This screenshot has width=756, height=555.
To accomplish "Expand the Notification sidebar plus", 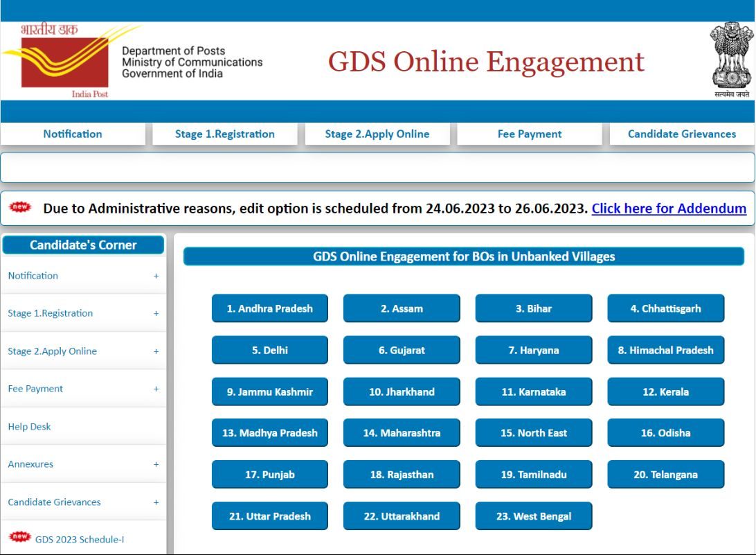I will 156,276.
